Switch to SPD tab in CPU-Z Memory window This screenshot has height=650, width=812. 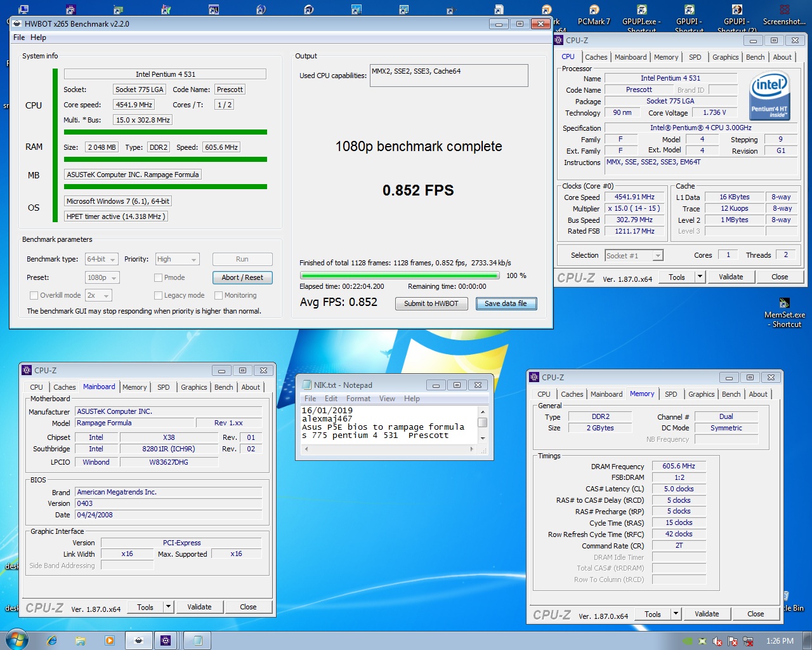click(671, 394)
